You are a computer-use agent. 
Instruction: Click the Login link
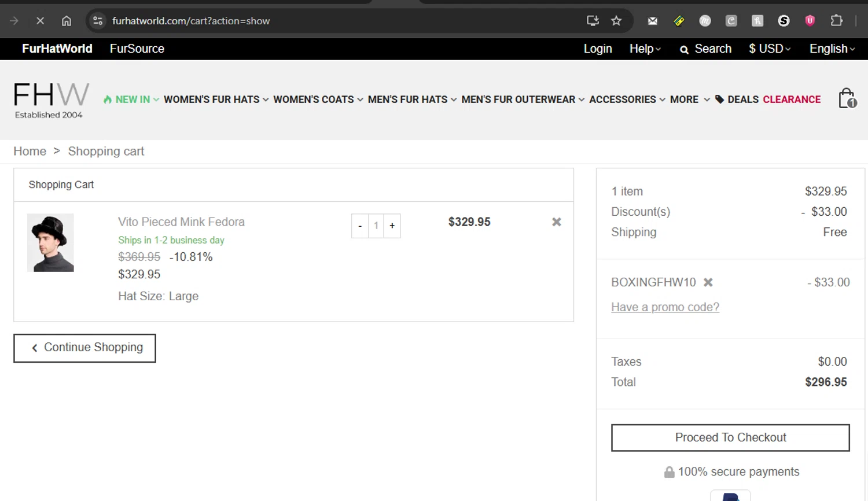coord(598,49)
